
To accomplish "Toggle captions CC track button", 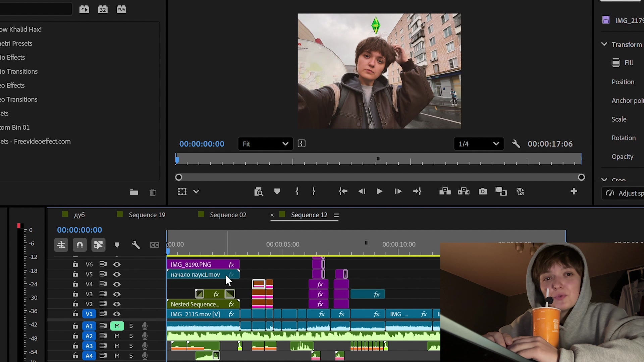I will pyautogui.click(x=154, y=245).
